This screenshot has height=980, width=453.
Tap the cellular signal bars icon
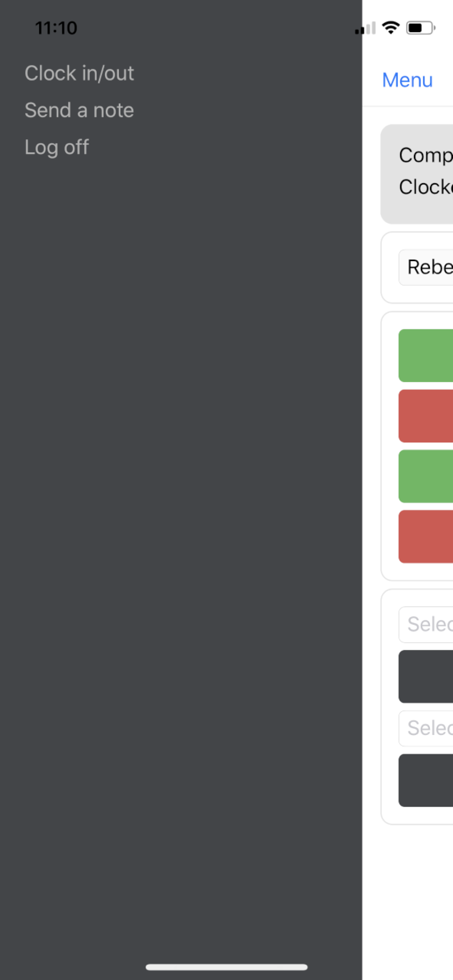[365, 28]
